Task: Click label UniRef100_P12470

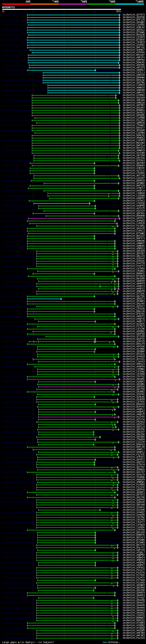Action: point(134,578)
